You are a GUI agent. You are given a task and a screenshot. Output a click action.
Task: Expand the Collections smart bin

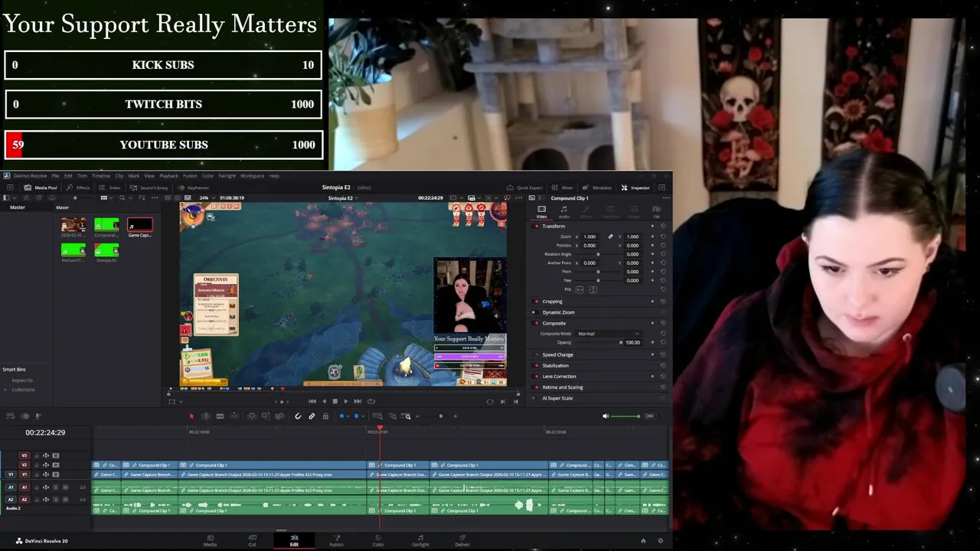click(x=5, y=390)
